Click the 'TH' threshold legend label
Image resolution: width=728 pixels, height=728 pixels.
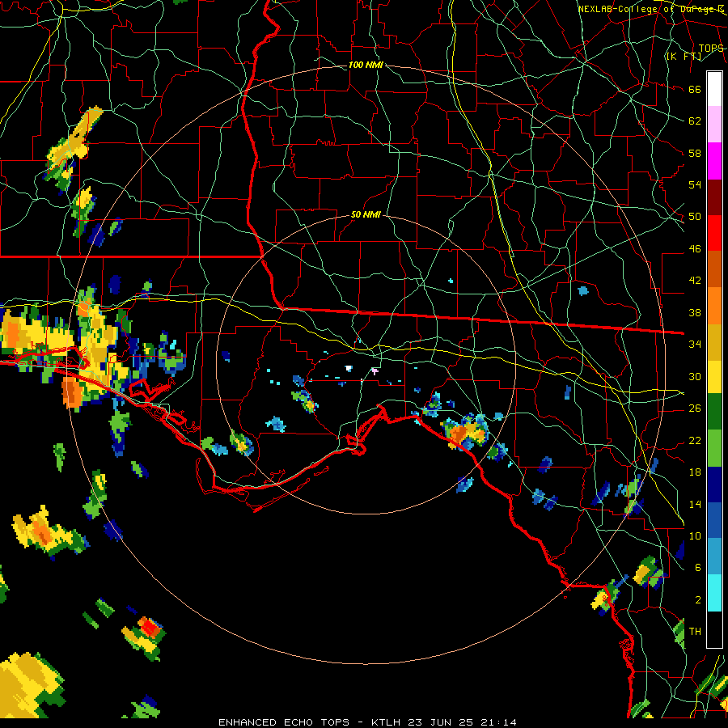tap(695, 632)
